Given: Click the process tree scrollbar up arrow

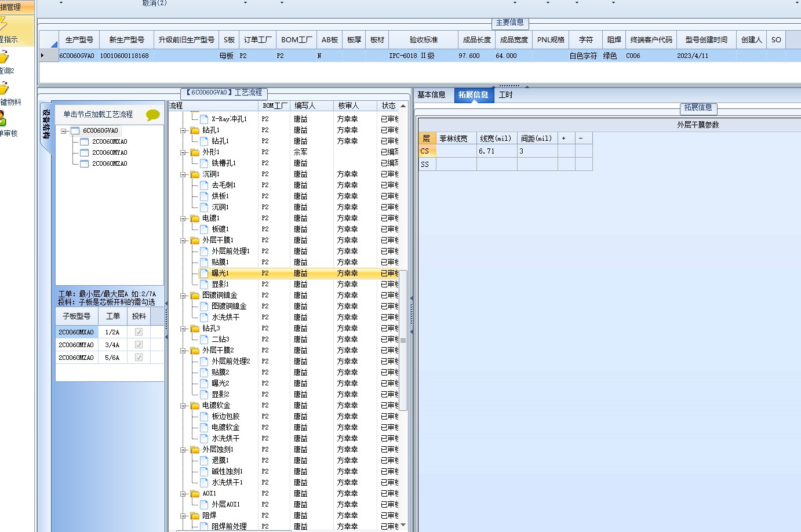Looking at the screenshot, I should coord(403,106).
